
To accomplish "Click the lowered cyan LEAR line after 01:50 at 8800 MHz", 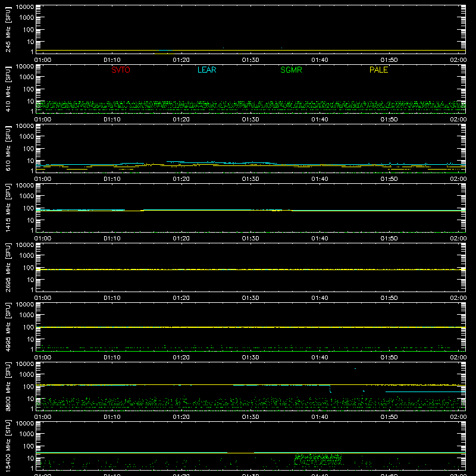I will tap(425, 392).
